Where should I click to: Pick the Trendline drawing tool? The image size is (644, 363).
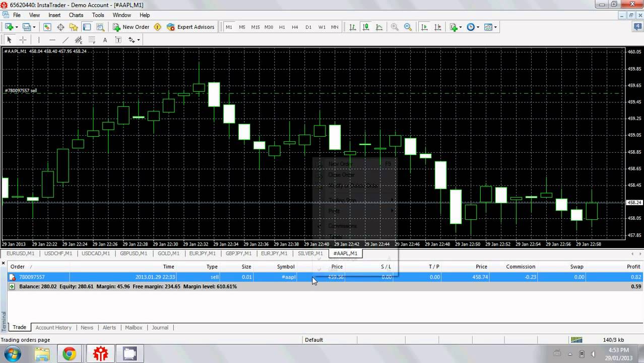point(66,40)
